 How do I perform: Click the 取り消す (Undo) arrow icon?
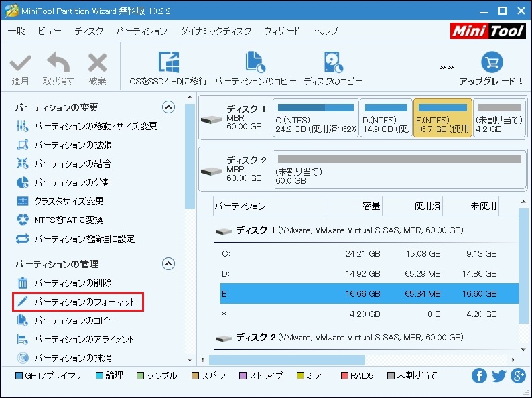tap(58, 62)
